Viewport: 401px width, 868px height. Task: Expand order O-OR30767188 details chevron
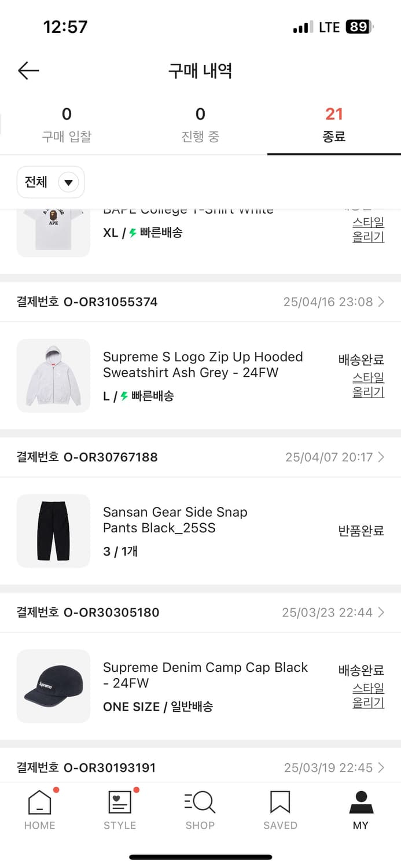click(x=381, y=457)
